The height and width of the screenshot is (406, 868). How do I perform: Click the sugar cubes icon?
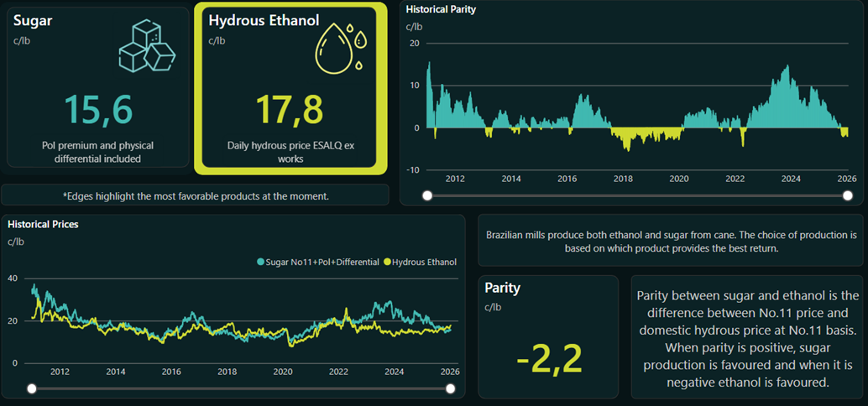point(146,47)
